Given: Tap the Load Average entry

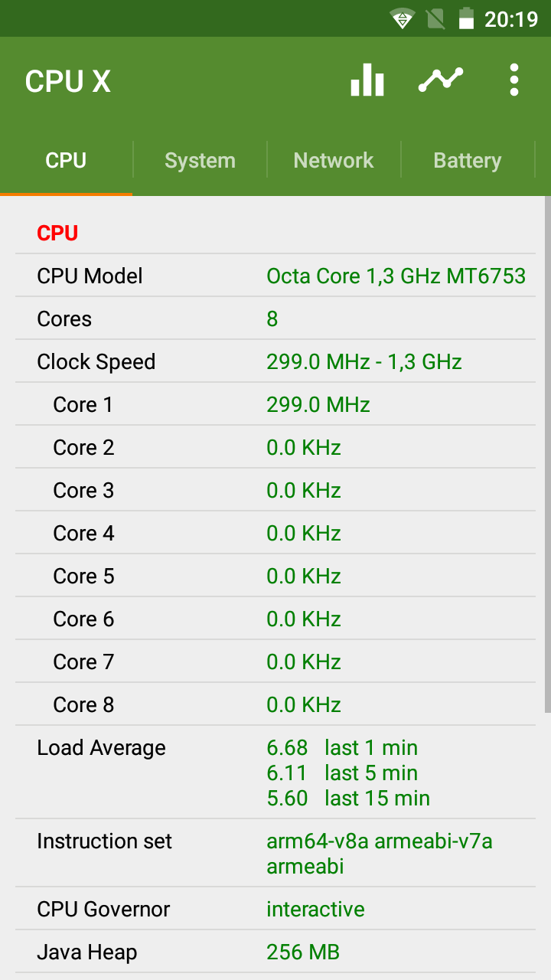Looking at the screenshot, I should [275, 773].
